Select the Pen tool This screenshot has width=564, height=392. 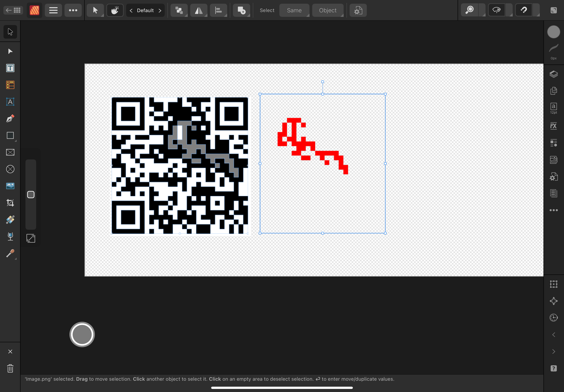point(10,119)
